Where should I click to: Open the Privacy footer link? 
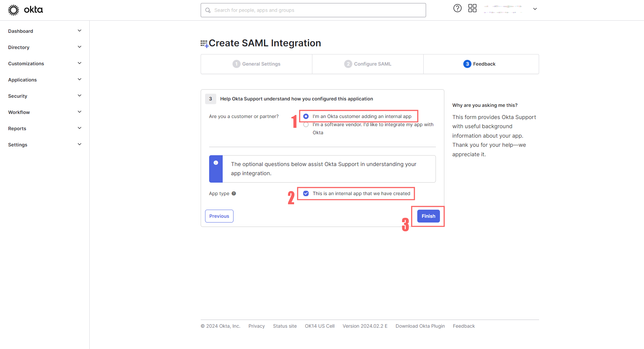[257, 326]
